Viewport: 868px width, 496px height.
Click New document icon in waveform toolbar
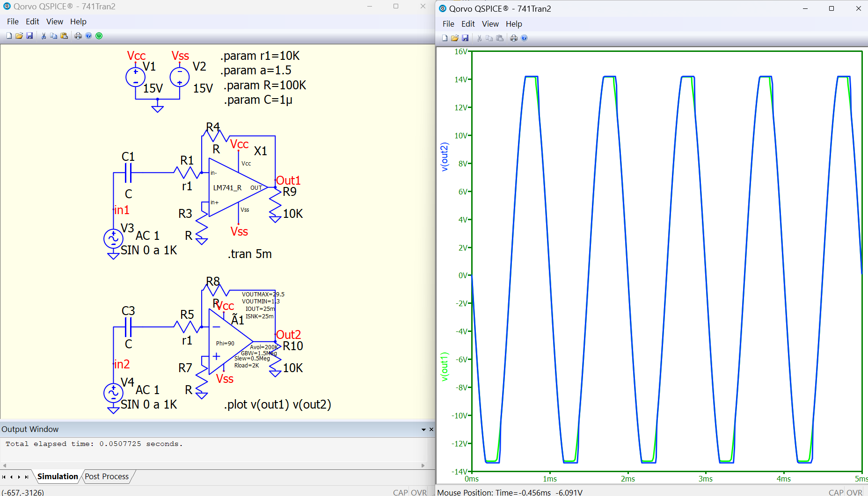[445, 38]
